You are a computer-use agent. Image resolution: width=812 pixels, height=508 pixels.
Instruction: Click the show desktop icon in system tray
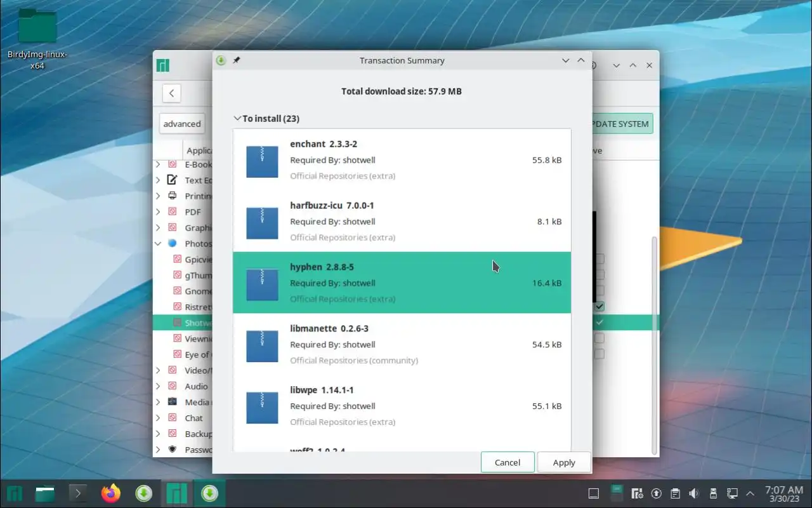pyautogui.click(x=594, y=493)
